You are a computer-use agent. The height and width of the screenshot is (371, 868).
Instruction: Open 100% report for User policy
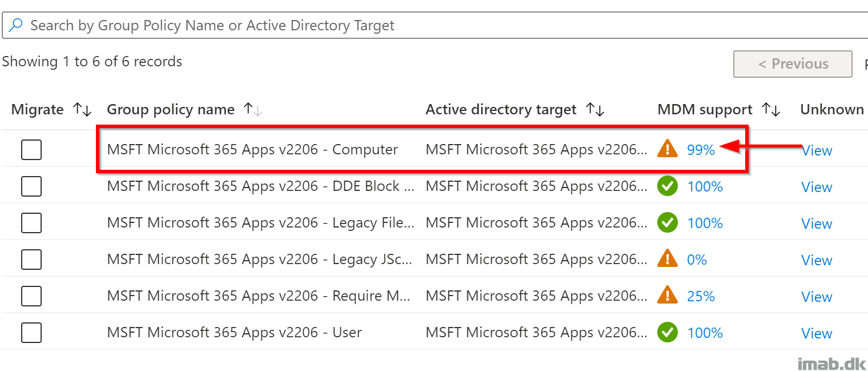coord(705,333)
